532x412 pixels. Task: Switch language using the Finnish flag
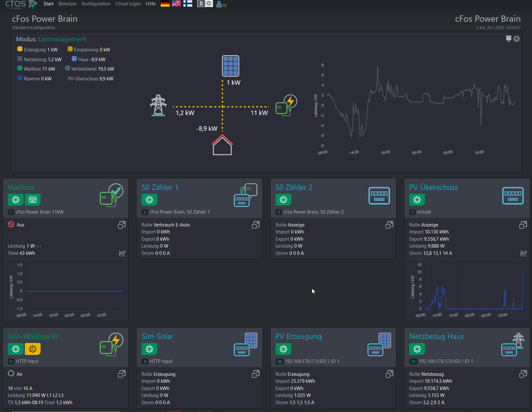pos(188,4)
